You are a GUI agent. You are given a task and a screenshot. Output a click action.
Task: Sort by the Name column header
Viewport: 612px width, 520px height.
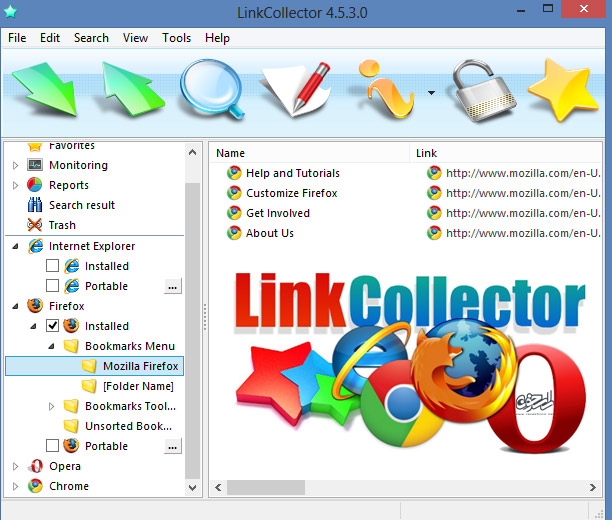pos(230,153)
